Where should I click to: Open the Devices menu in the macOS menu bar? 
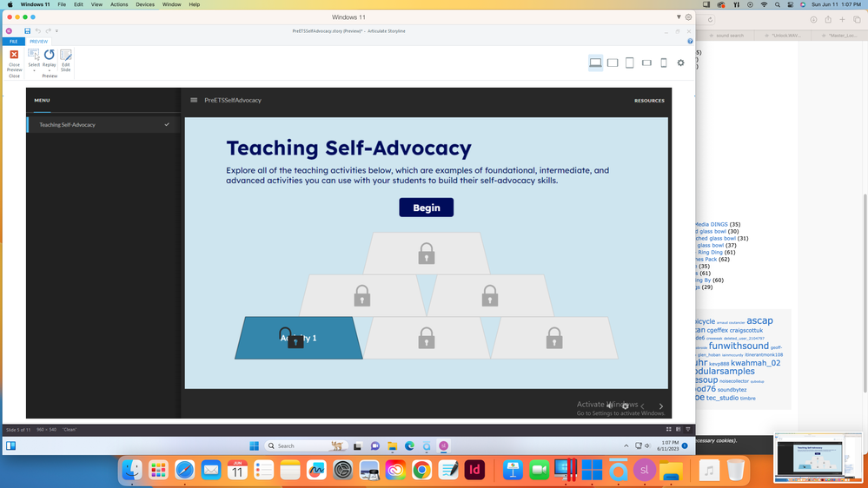click(145, 4)
